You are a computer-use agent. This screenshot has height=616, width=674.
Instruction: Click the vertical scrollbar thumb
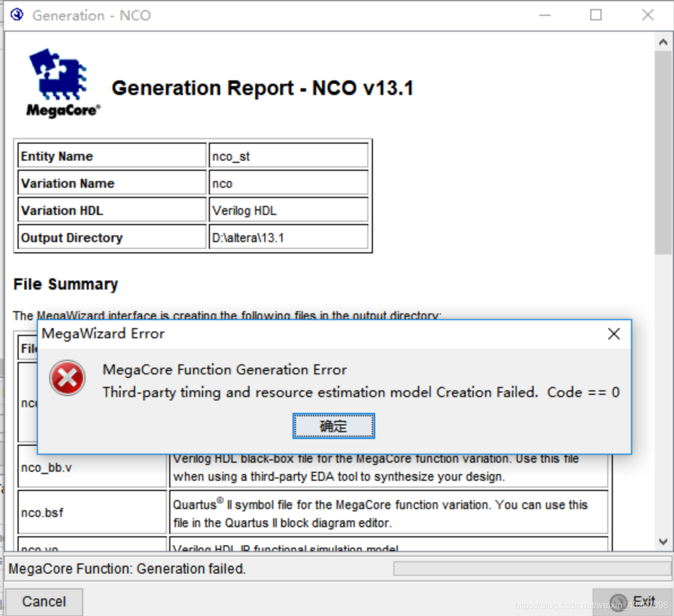click(663, 153)
